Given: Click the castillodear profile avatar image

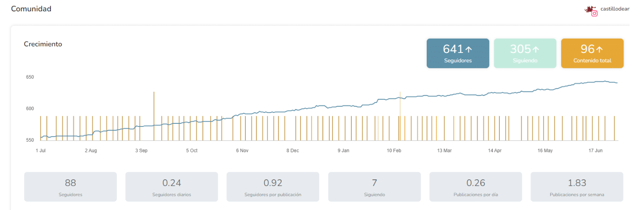Looking at the screenshot, I should 589,9.
